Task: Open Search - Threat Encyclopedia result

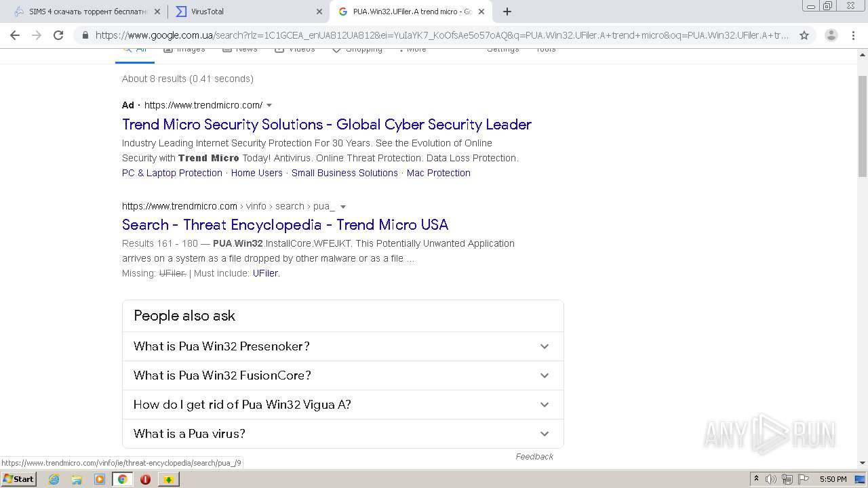Action: [x=285, y=225]
